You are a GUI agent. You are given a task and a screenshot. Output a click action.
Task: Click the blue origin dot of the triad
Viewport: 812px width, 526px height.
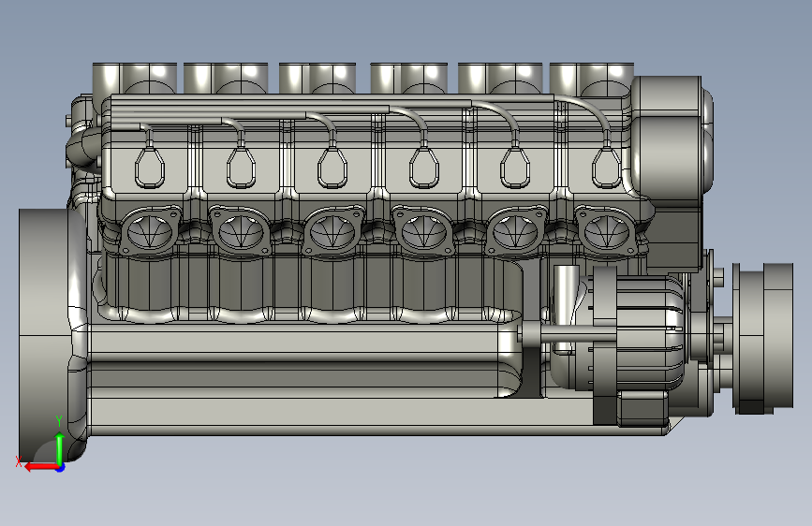pos(60,468)
